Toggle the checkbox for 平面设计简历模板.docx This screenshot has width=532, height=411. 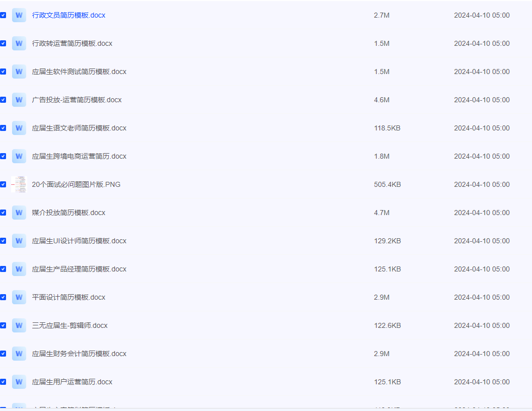tap(3, 297)
